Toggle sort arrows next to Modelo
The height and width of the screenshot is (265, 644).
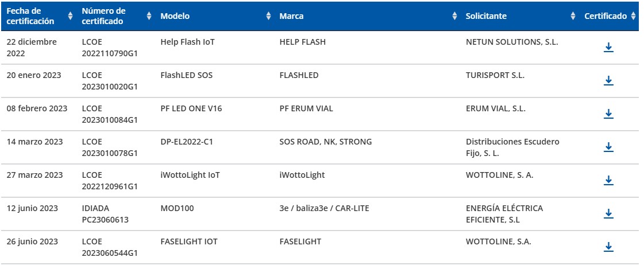click(x=268, y=16)
